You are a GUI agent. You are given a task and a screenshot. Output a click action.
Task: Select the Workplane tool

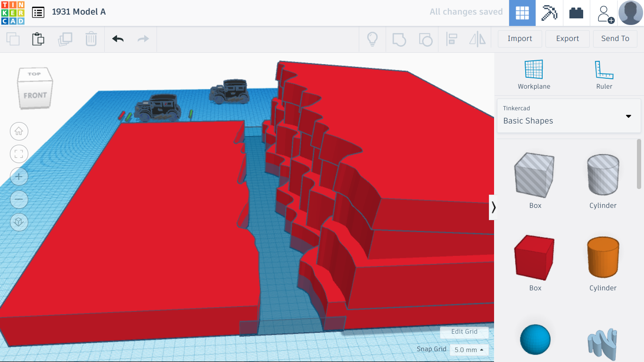pyautogui.click(x=534, y=74)
